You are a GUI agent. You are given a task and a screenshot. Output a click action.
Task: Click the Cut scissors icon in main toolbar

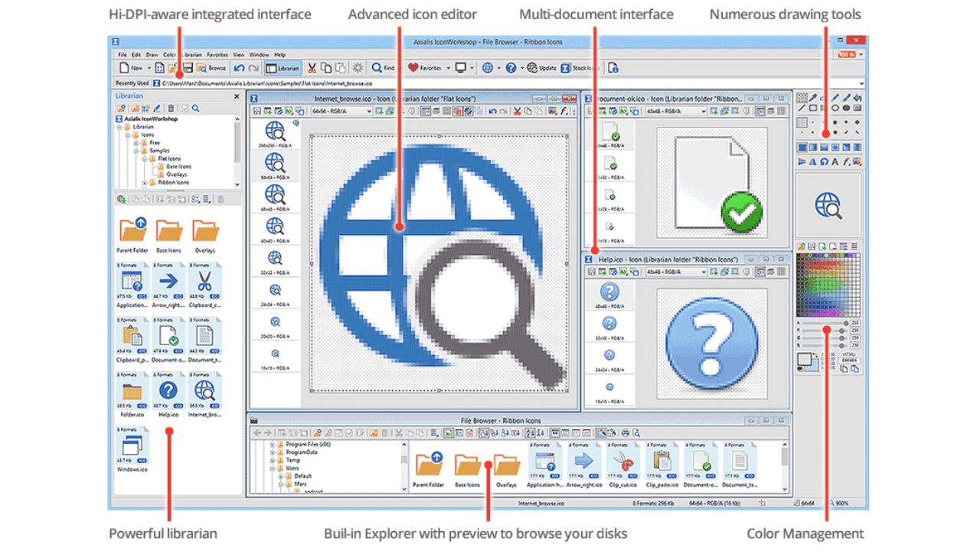312,68
